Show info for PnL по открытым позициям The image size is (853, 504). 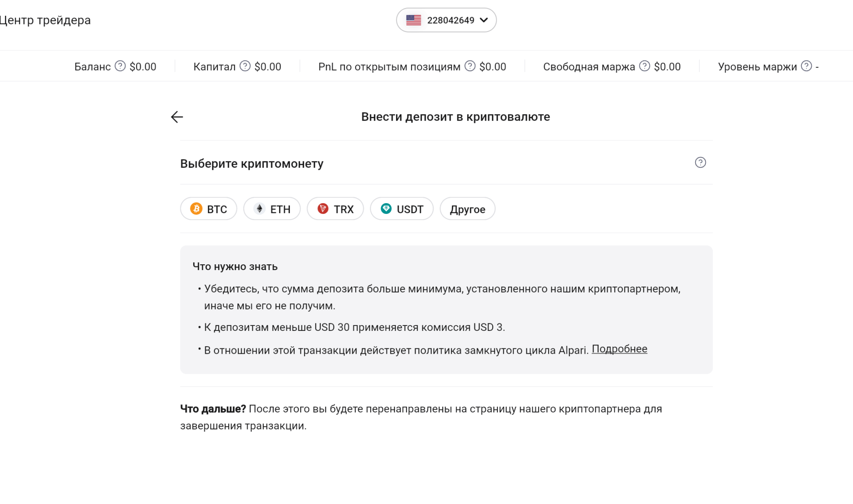(x=470, y=66)
